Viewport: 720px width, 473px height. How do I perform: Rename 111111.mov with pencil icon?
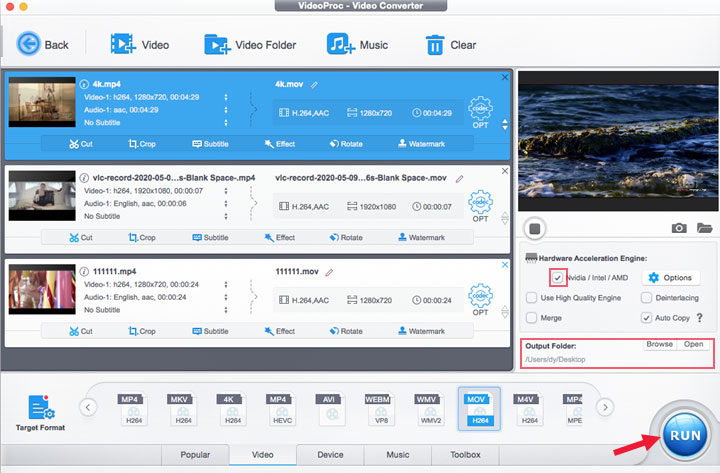coord(329,272)
